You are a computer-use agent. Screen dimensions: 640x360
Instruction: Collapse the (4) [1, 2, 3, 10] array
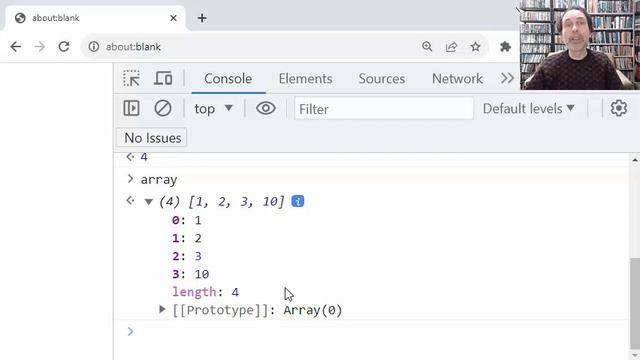pos(149,202)
